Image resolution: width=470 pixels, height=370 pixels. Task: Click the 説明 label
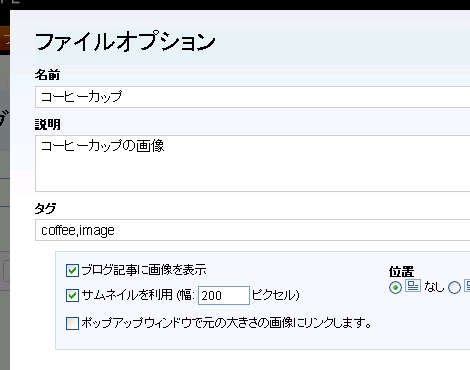pyautogui.click(x=47, y=125)
